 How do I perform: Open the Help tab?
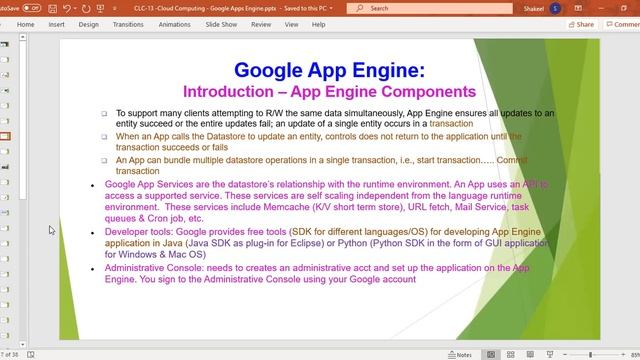tap(318, 24)
